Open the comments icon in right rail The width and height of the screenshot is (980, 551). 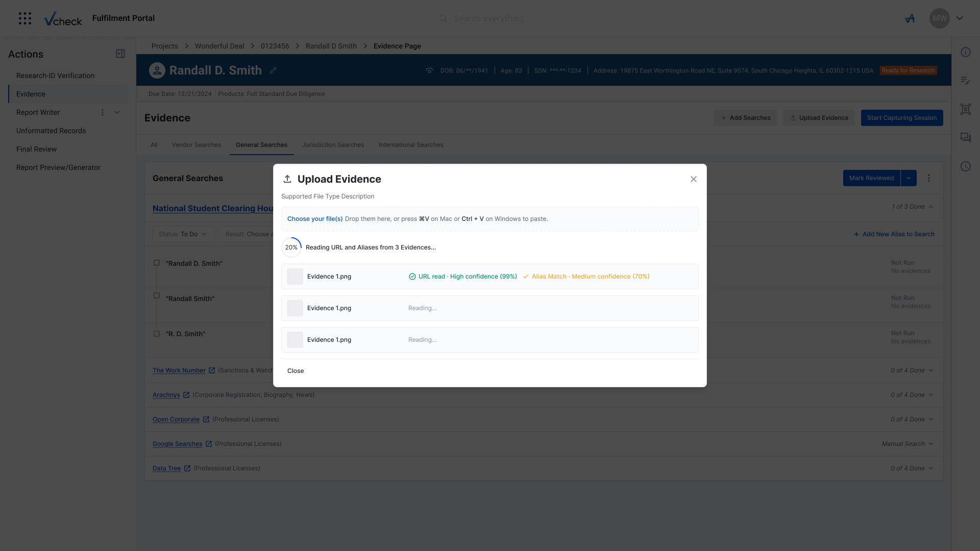pos(965,138)
